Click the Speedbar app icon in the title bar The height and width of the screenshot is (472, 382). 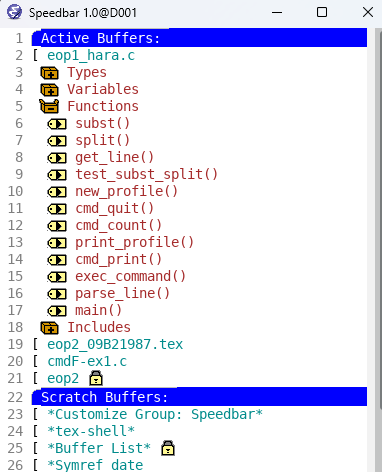tap(14, 12)
